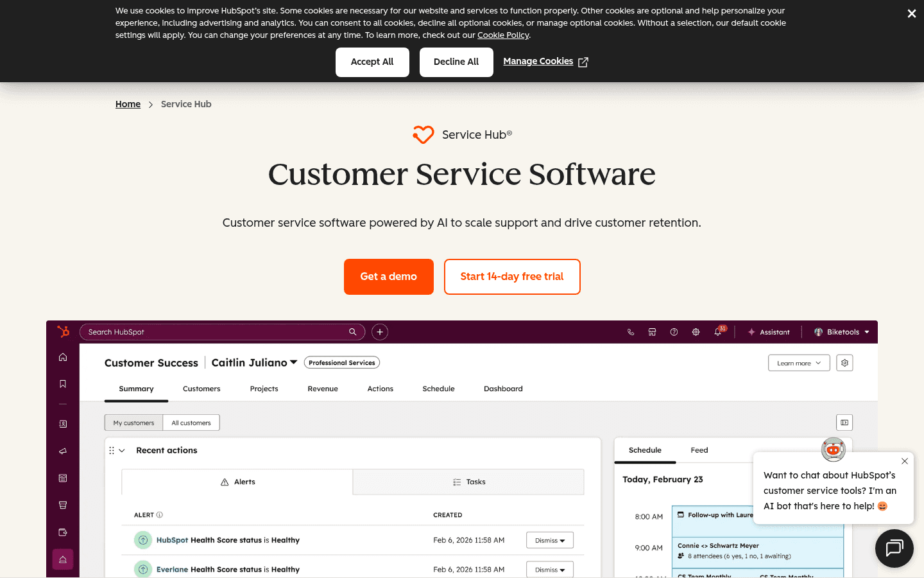The width and height of the screenshot is (924, 578).
Task: Click the Service Hub heart logo
Action: tap(424, 135)
